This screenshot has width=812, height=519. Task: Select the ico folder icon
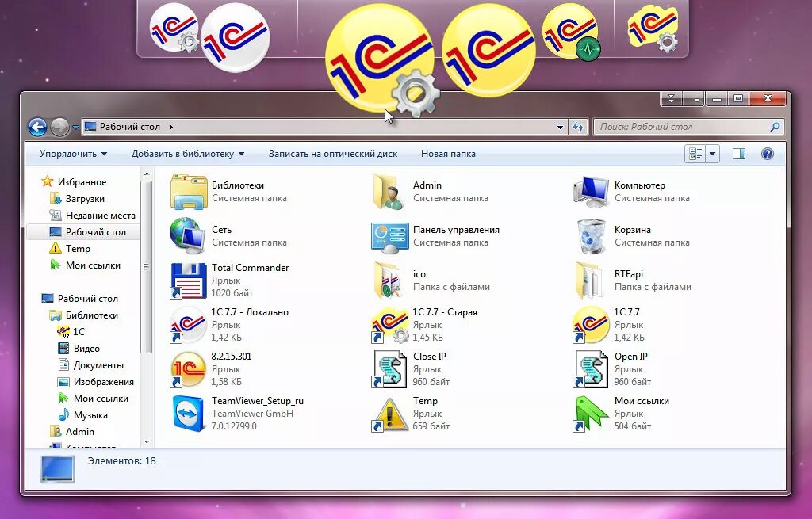[388, 280]
